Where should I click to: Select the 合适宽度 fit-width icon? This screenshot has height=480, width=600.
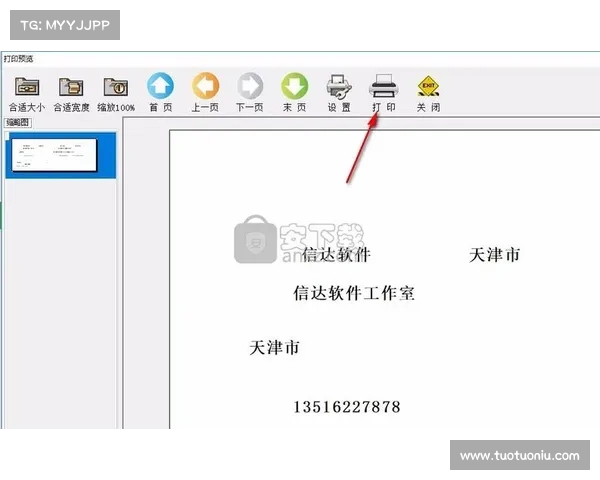tap(71, 87)
